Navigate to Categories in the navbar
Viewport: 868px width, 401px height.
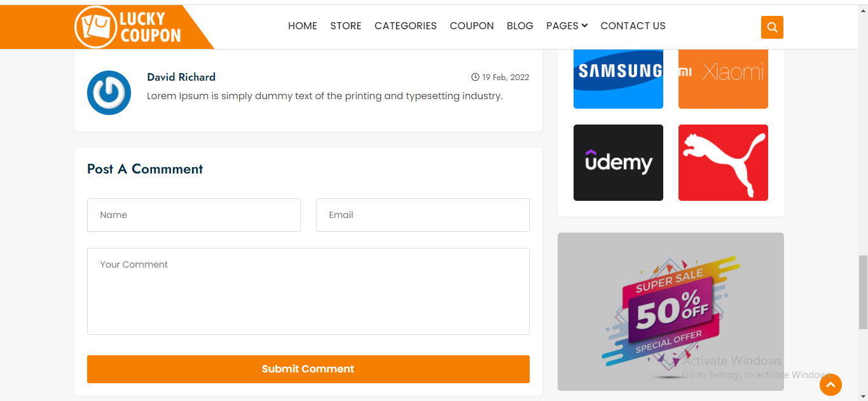tap(406, 26)
